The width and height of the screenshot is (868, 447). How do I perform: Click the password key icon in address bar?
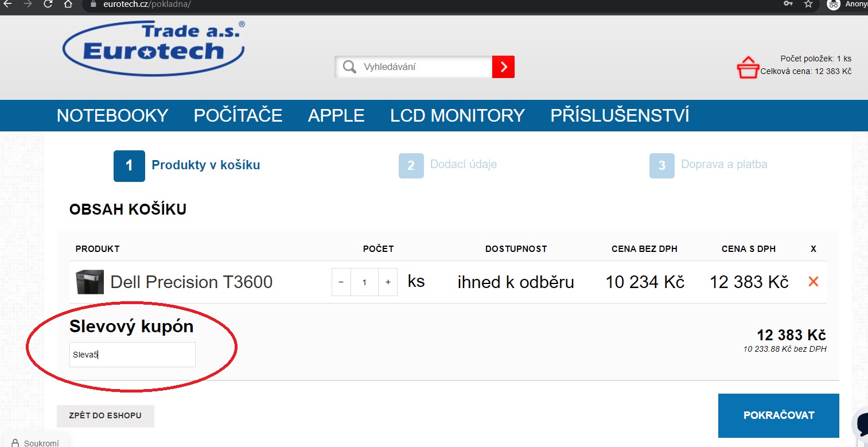pyautogui.click(x=788, y=4)
